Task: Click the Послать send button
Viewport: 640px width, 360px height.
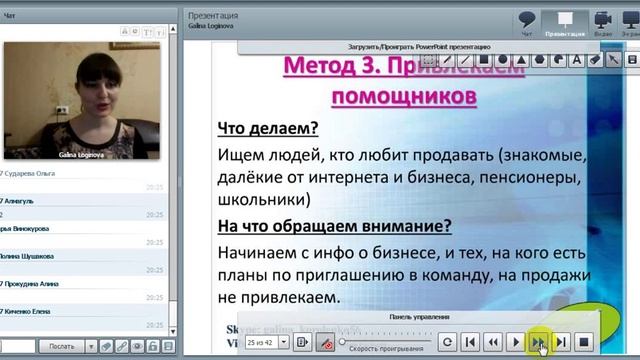Action: pos(62,346)
